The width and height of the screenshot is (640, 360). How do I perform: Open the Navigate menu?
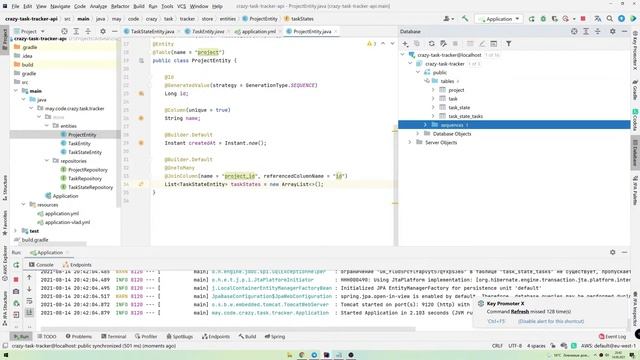coord(60,6)
